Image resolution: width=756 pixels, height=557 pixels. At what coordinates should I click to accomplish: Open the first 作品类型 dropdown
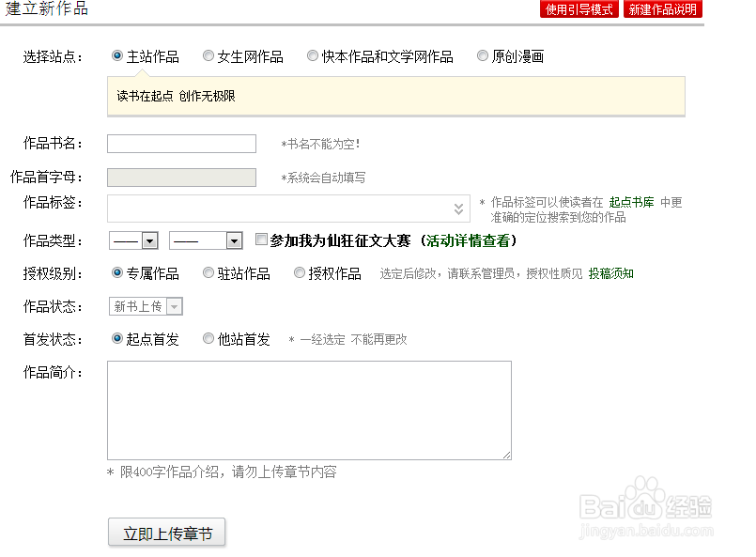[133, 240]
